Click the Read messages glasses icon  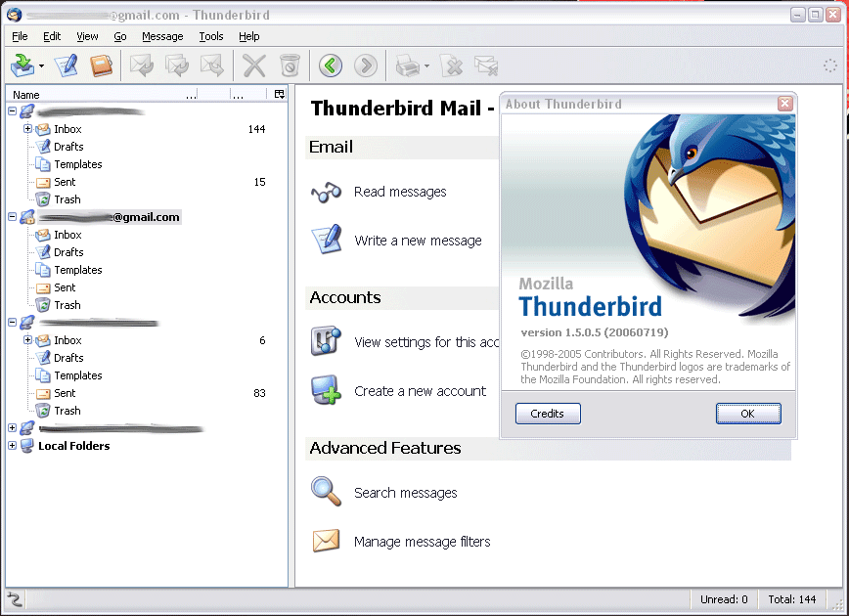pyautogui.click(x=326, y=193)
